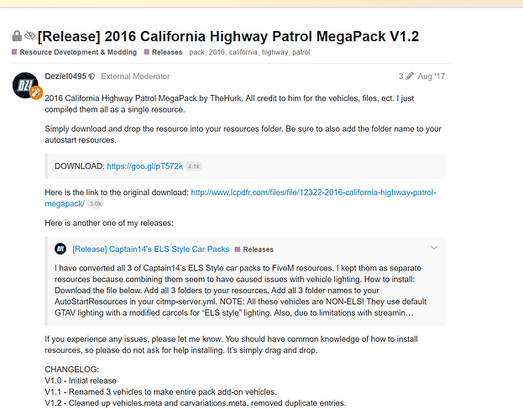Click the moderator shield icon beside Deziel0495
Image resolution: width=523 pixels, height=420 pixels.
tap(92, 76)
